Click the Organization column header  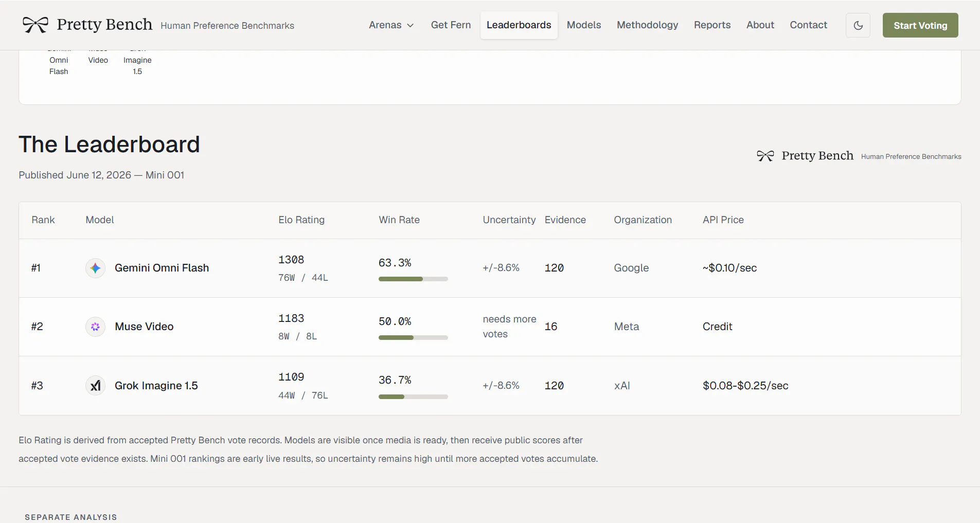pyautogui.click(x=643, y=220)
